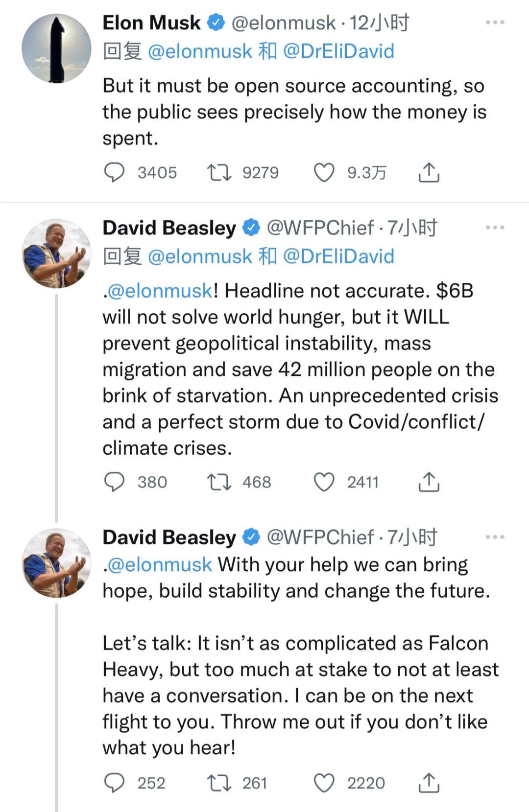529x812 pixels.
Task: Open more options on Beasley's second tweet
Action: [x=495, y=537]
